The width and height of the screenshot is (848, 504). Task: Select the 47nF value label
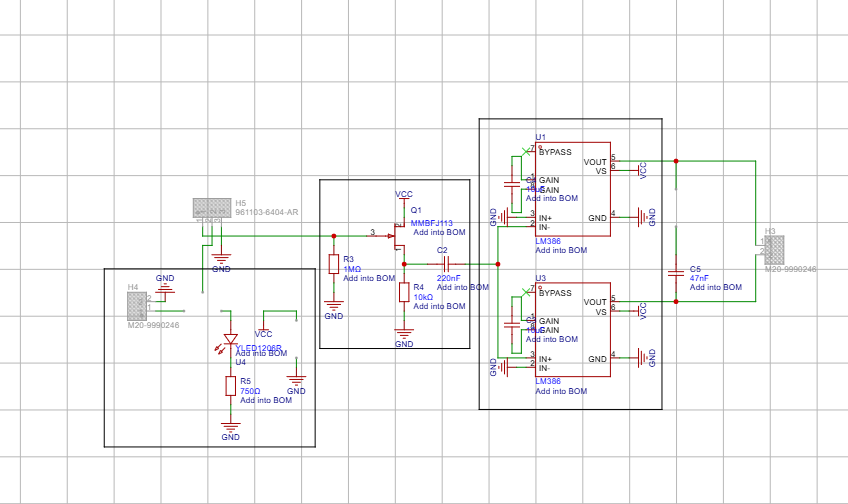point(699,278)
